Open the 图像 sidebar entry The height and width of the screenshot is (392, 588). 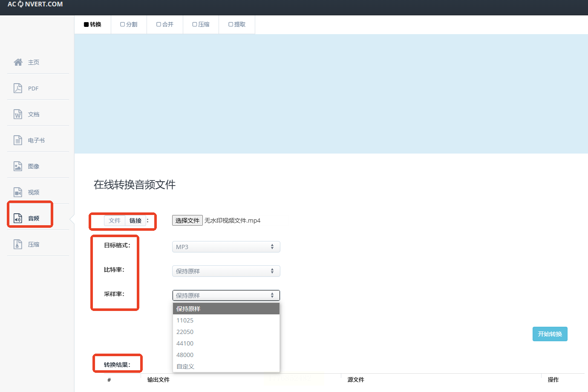pos(38,166)
